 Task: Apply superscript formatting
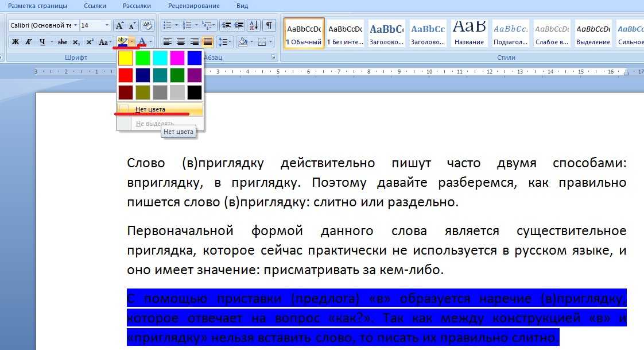tap(90, 42)
